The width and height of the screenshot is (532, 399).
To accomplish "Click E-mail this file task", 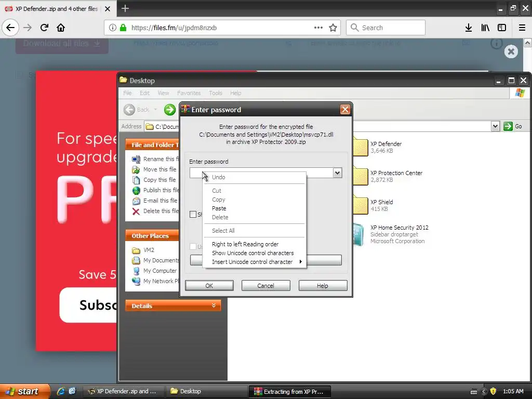I will [x=155, y=201].
